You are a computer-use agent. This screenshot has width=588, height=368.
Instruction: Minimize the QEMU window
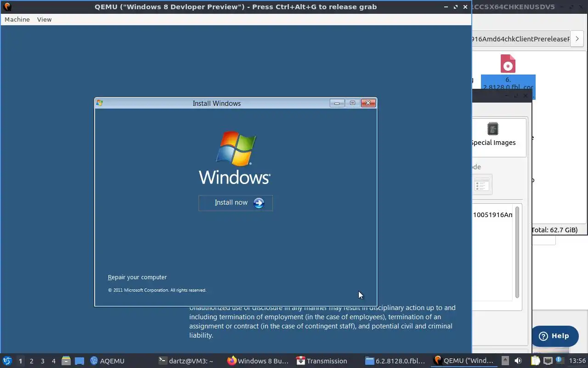pos(446,7)
